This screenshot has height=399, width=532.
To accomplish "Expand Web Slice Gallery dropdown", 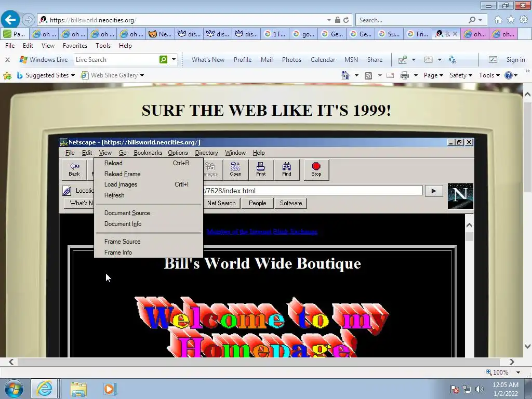I will coord(142,75).
